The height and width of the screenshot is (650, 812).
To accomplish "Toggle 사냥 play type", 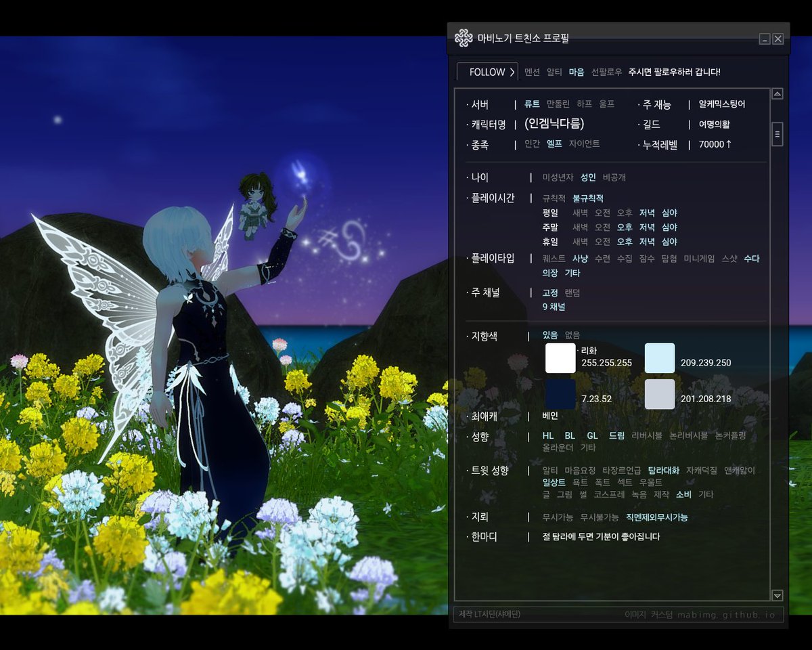I will pos(580,259).
